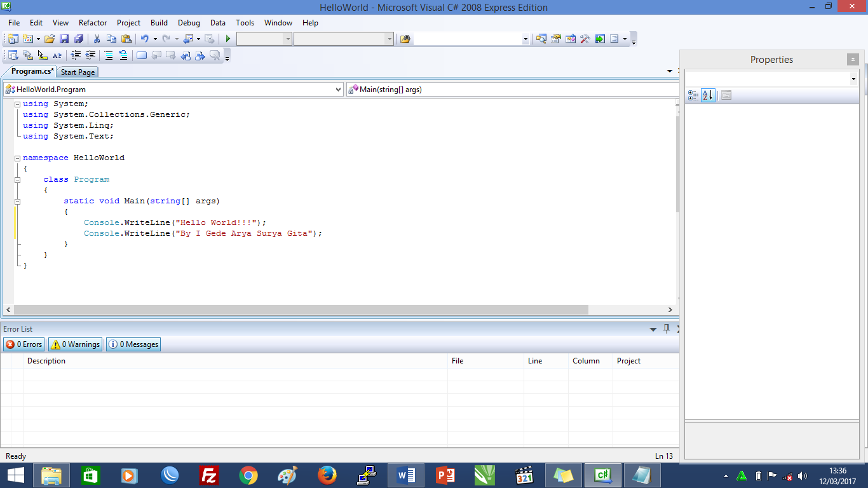Screen dimensions: 868x488
Task: Collapse the Main method code block
Action: (18, 201)
